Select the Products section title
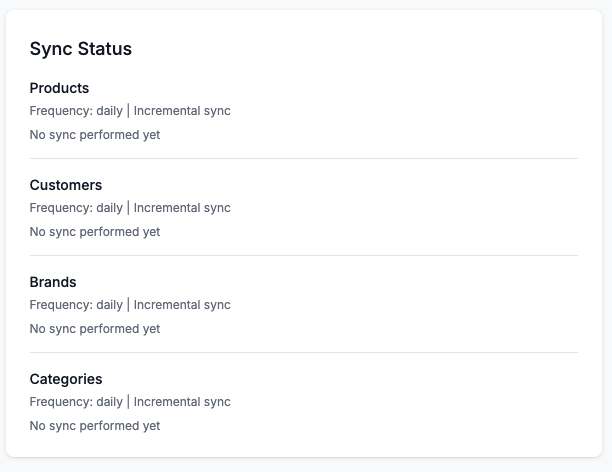The height and width of the screenshot is (472, 612). 59,88
